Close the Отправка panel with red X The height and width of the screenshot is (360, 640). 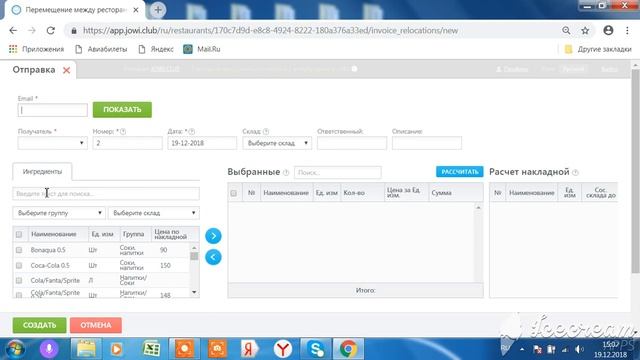[x=67, y=70]
